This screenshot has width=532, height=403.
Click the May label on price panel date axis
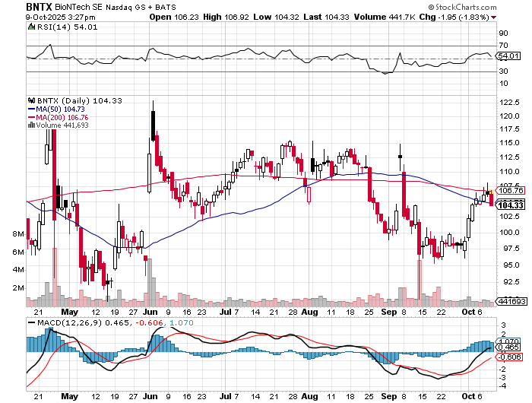(70, 312)
